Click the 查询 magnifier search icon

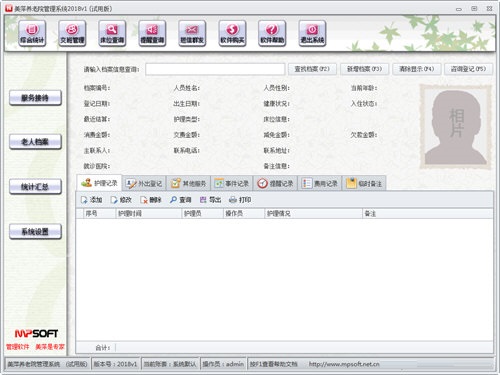point(180,200)
